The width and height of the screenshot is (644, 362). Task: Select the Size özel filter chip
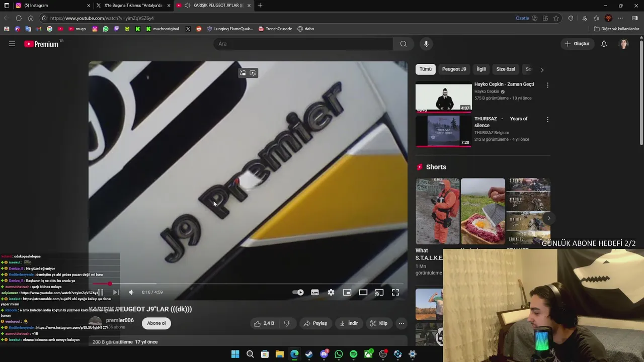506,69
